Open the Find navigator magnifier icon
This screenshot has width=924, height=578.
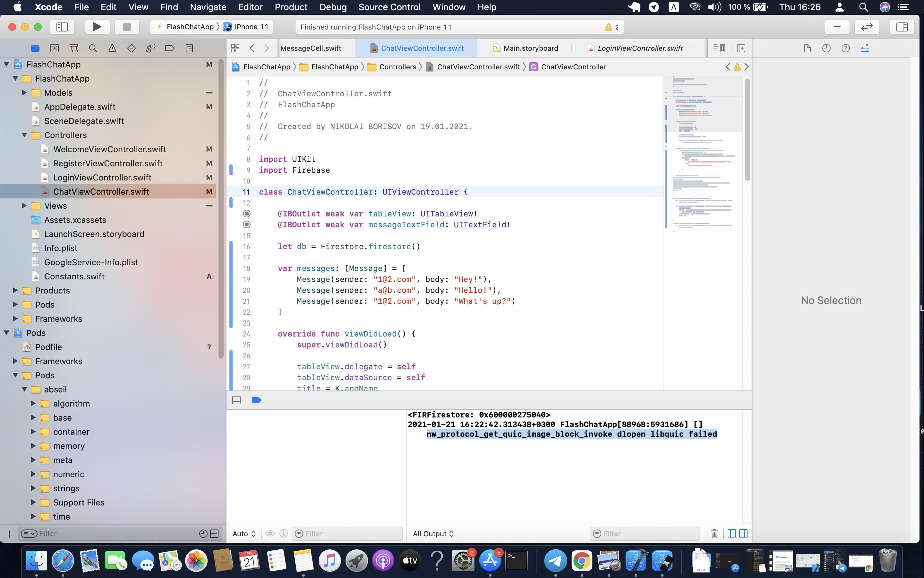(x=93, y=48)
